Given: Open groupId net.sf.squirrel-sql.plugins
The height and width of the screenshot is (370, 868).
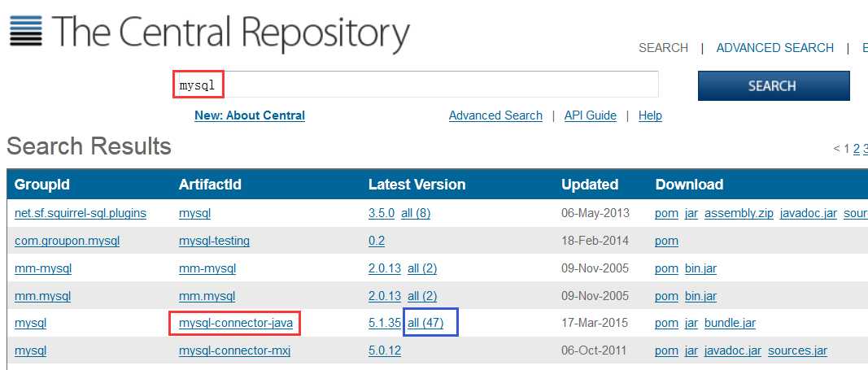Looking at the screenshot, I should 81,213.
